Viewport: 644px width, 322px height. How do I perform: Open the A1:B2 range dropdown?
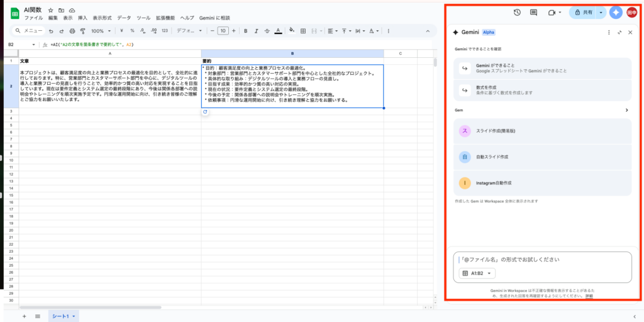pos(477,273)
